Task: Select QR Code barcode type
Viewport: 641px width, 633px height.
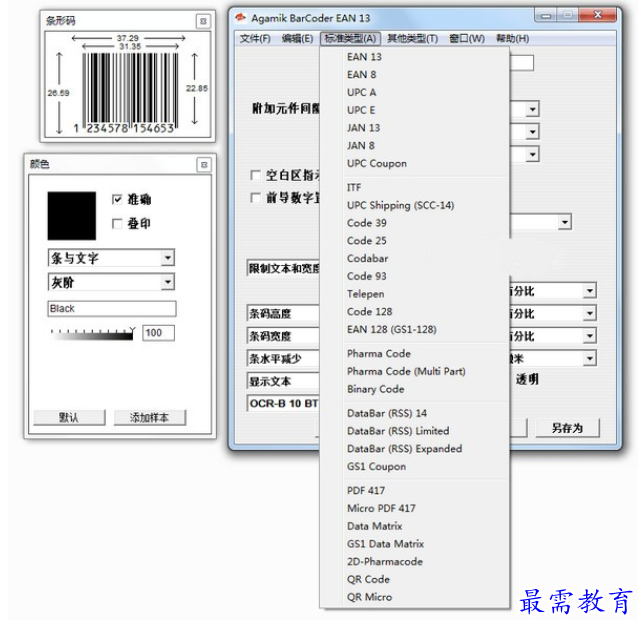Action: [x=415, y=579]
